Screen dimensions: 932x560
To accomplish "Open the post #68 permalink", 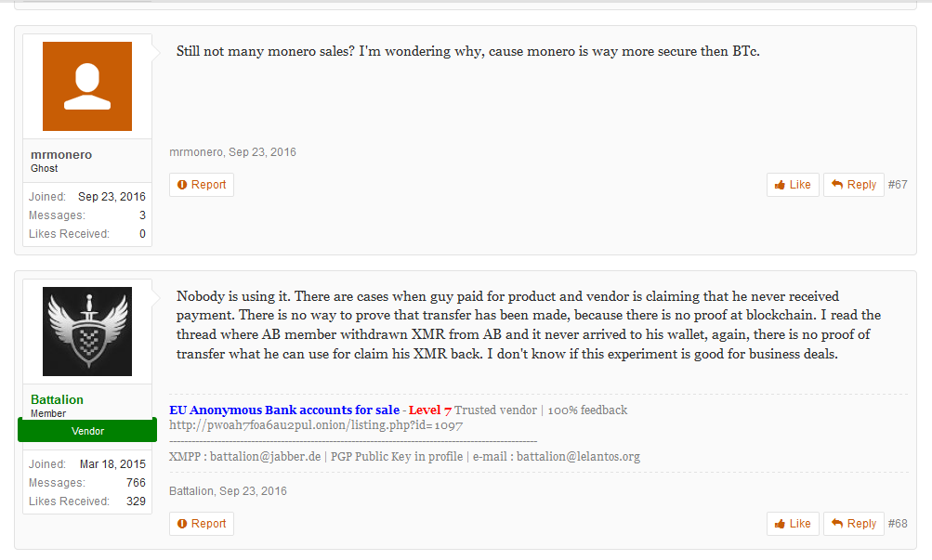I will [898, 524].
